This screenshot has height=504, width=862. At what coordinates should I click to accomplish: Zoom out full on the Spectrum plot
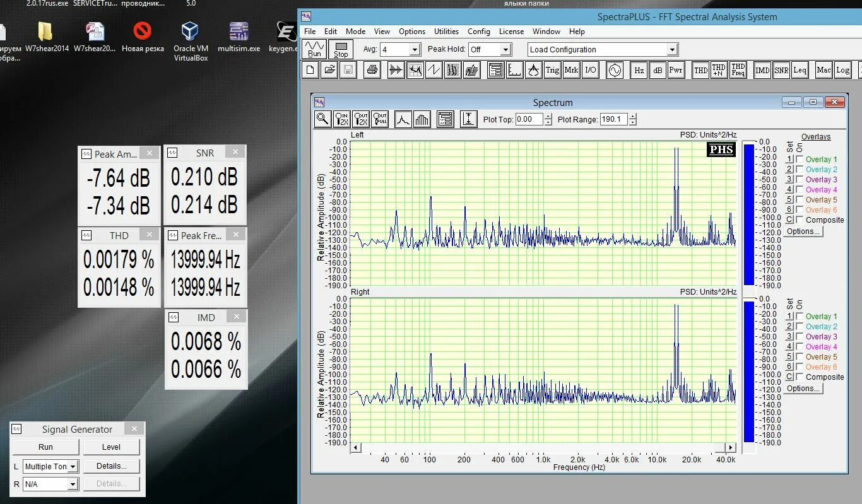[380, 119]
